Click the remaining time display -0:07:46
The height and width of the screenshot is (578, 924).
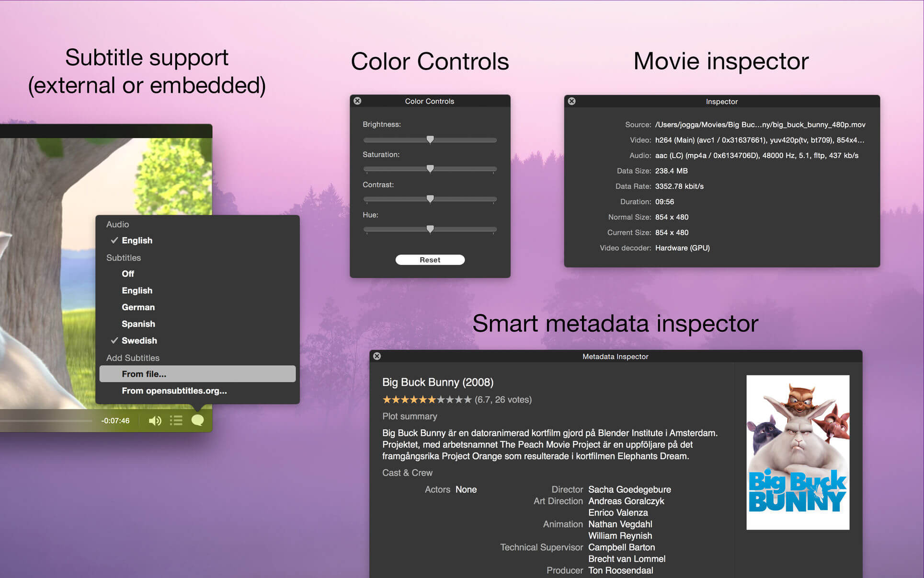click(x=115, y=421)
